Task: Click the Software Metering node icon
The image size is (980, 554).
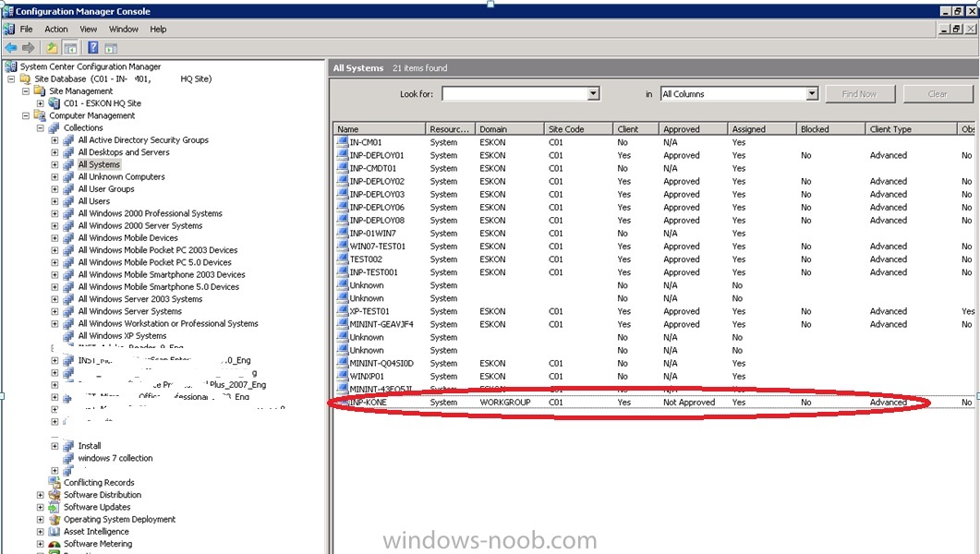Action: click(x=54, y=544)
